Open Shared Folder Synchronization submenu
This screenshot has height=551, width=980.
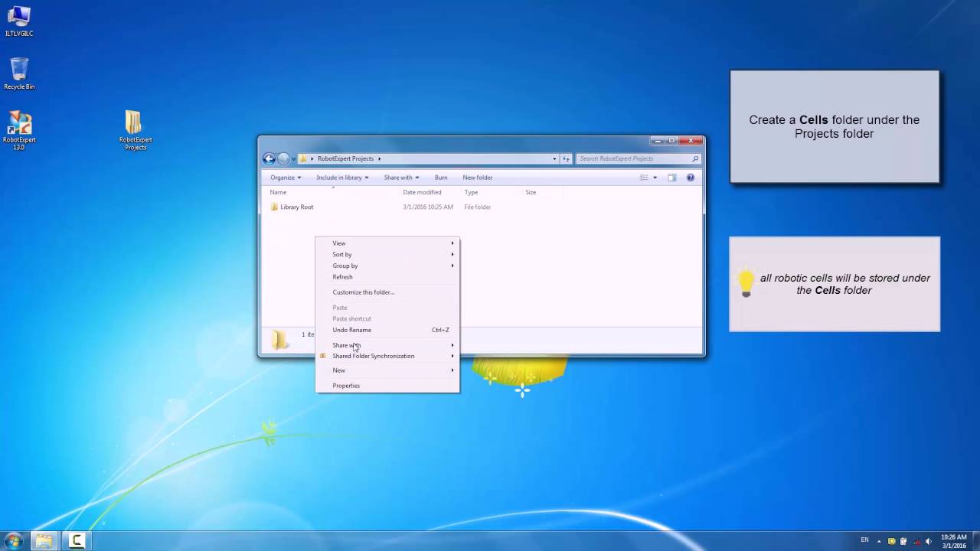click(x=387, y=356)
